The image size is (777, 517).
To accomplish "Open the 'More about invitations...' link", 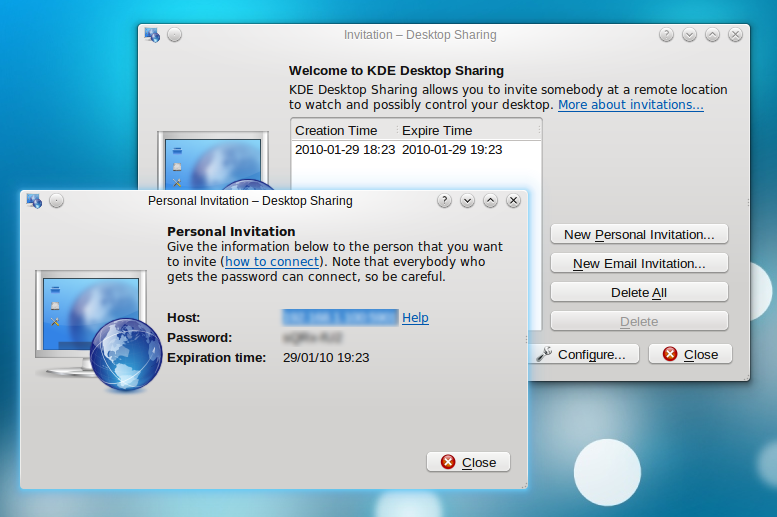I will [x=630, y=105].
